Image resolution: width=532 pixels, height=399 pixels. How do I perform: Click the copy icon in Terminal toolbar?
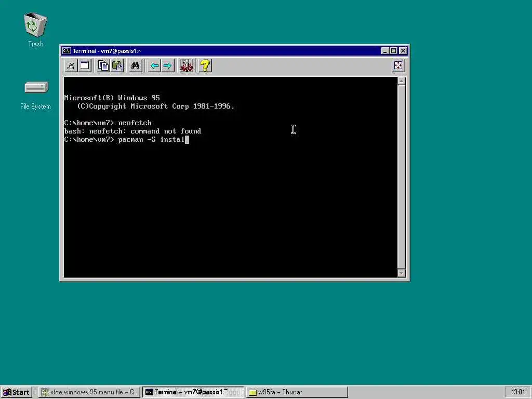(103, 65)
